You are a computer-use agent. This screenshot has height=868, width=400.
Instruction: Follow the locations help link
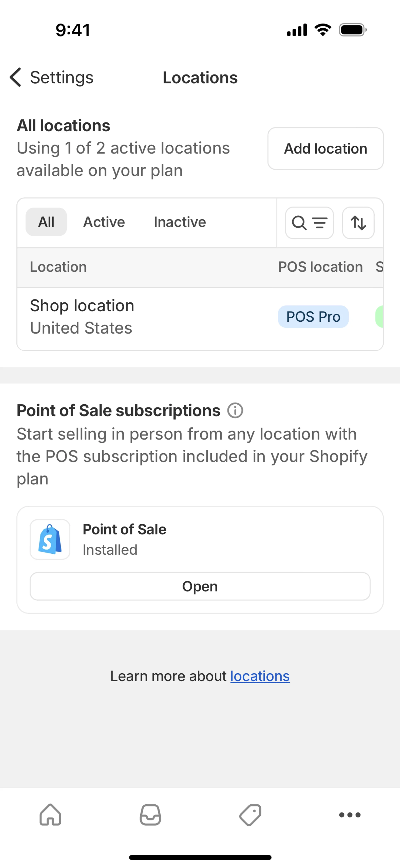(x=260, y=676)
